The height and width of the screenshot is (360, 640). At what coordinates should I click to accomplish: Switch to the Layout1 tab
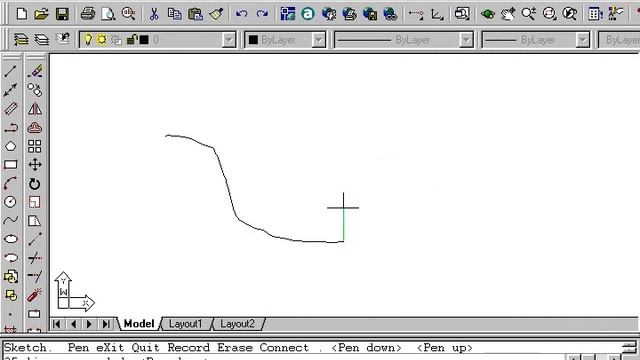tap(185, 324)
